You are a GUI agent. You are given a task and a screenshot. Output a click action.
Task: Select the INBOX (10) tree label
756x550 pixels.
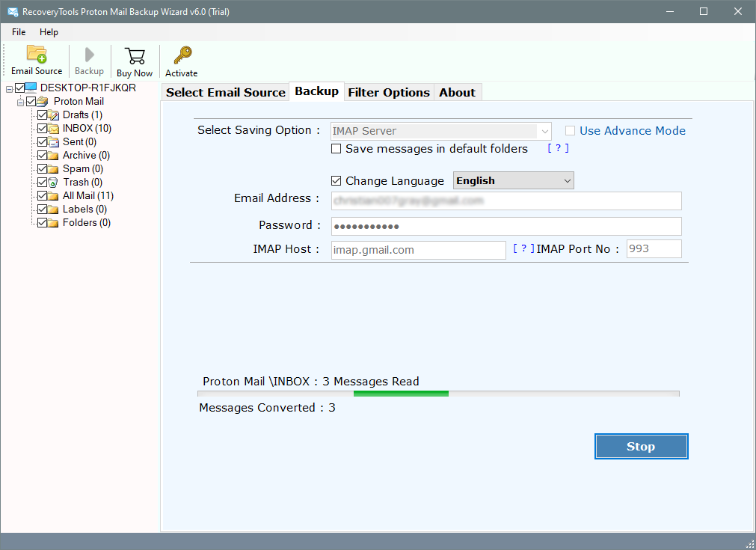pos(87,129)
